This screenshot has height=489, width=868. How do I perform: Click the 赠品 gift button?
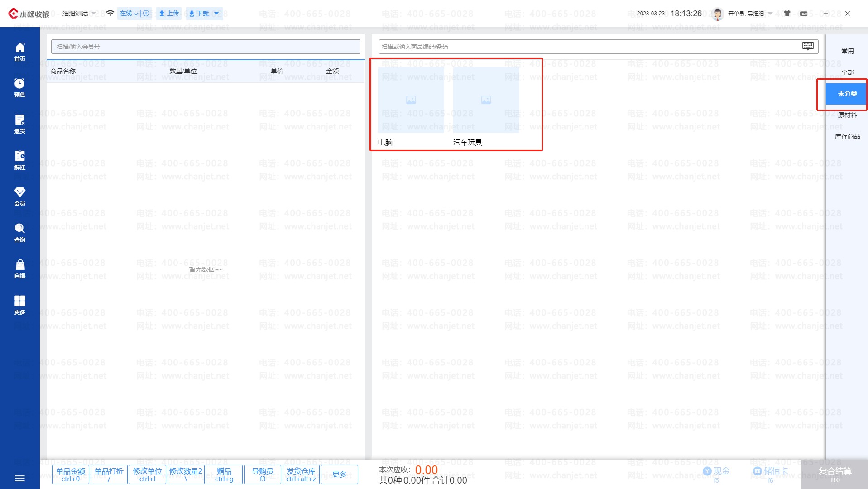[224, 475]
